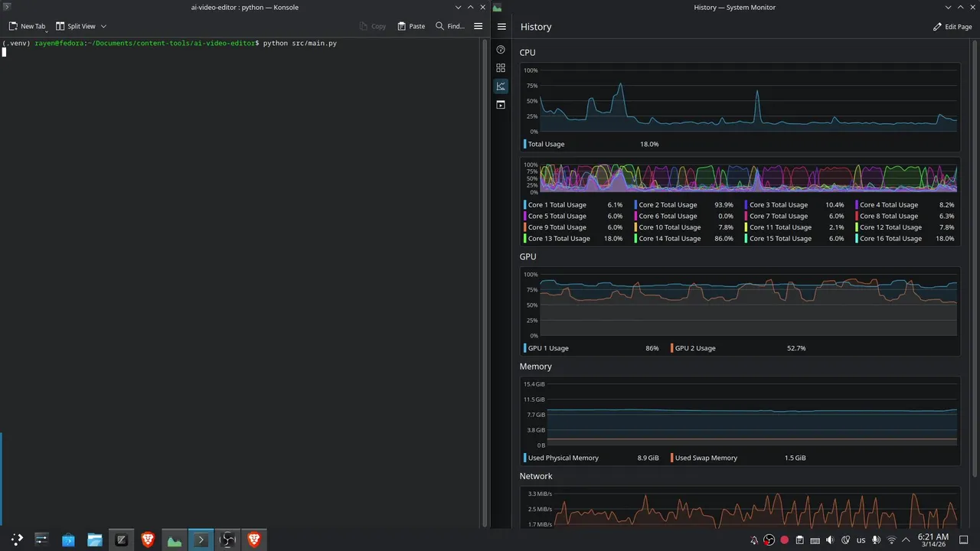Click the Konsole terminal scrollbar
Viewport: 980px width, 551px height.
[484, 283]
